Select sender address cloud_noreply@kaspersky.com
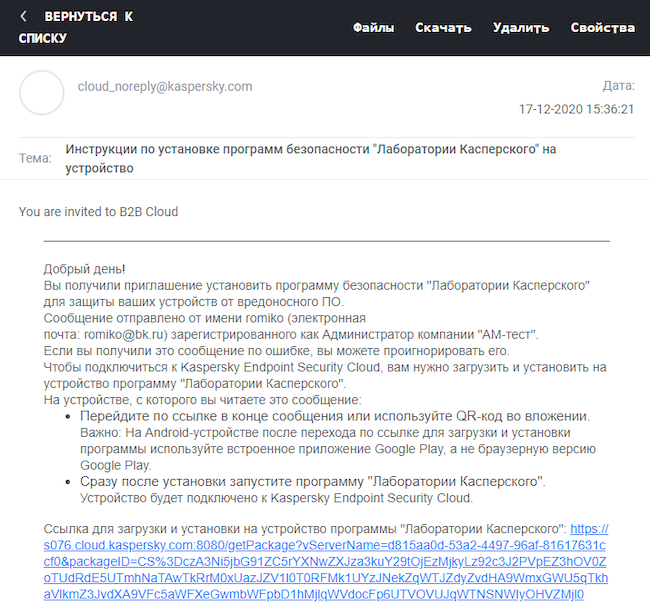The image size is (650, 605). click(165, 87)
